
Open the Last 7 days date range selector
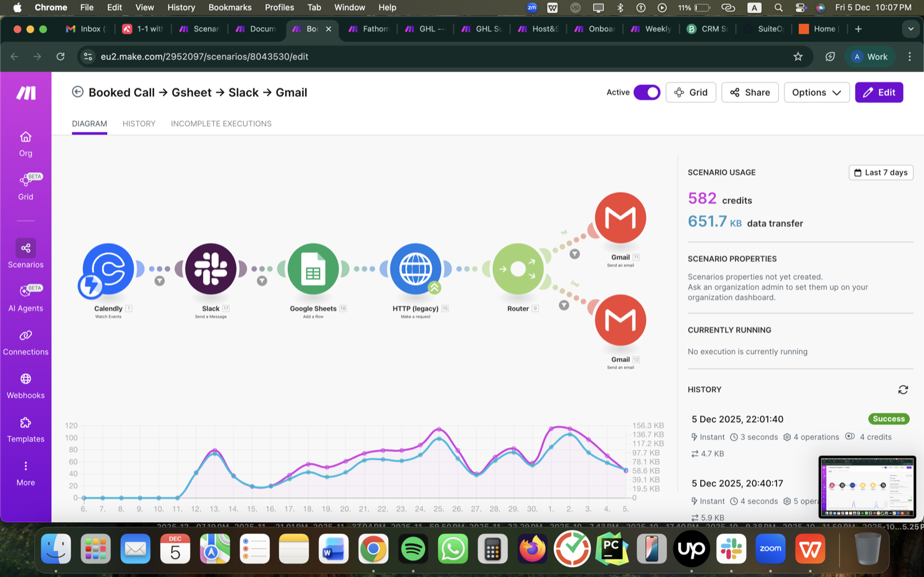(881, 172)
